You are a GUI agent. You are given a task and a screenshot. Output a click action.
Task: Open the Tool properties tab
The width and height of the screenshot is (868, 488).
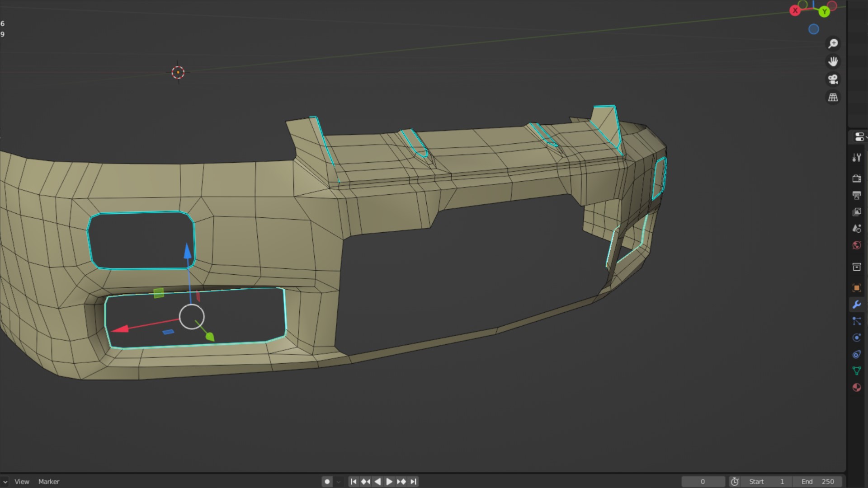pos(857,158)
